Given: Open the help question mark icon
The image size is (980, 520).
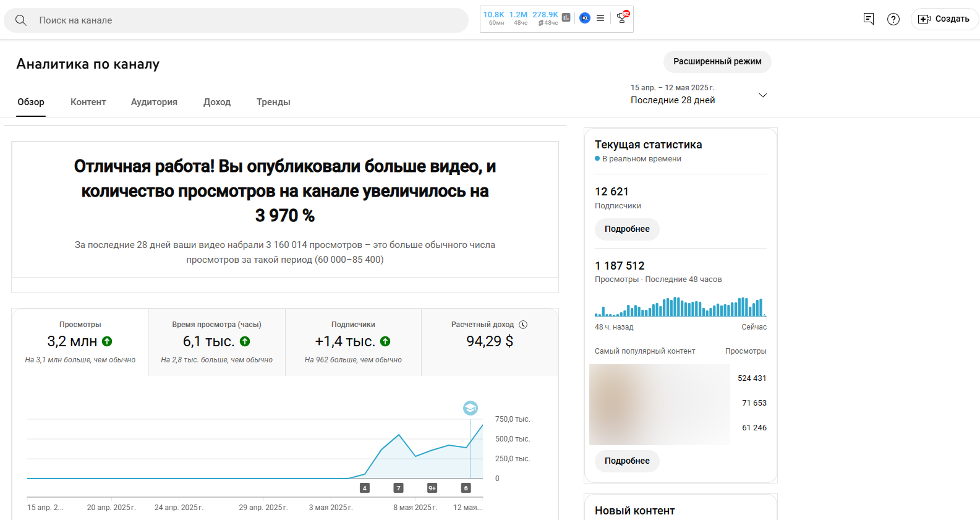Looking at the screenshot, I should click(x=893, y=19).
